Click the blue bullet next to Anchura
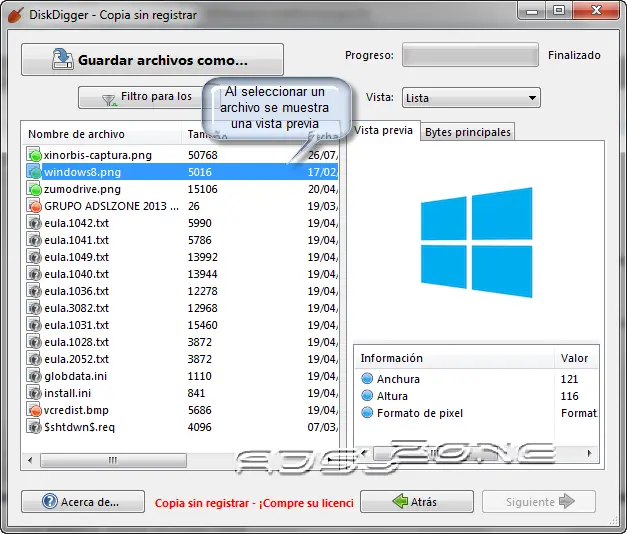This screenshot has height=534, width=627. click(x=367, y=378)
